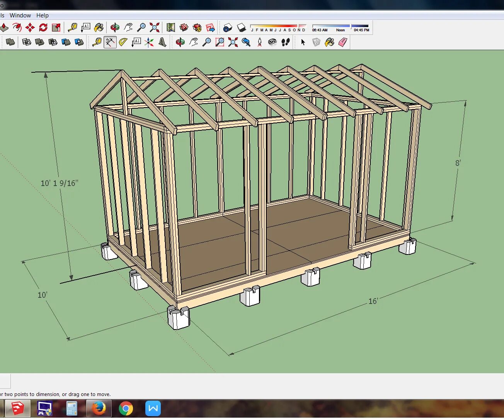
Task: Open Get Models from 3D Warehouse
Action: (x=184, y=27)
